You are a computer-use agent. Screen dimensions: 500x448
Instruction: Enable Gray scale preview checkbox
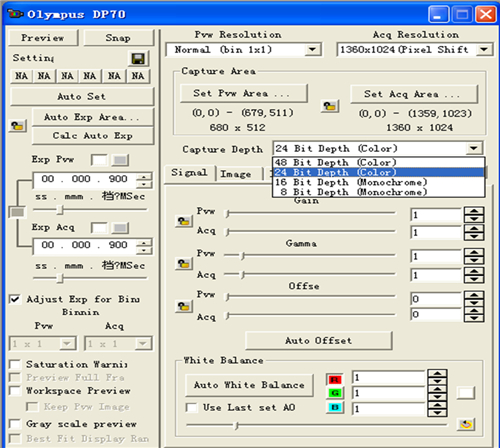(15, 424)
